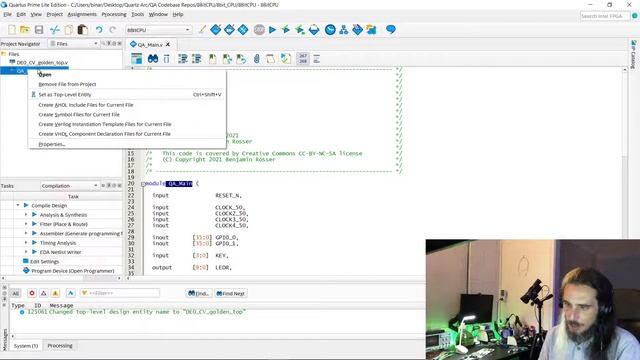Click the Open folder icon in toolbar
This screenshot has height=360, width=640.
click(x=25, y=30)
